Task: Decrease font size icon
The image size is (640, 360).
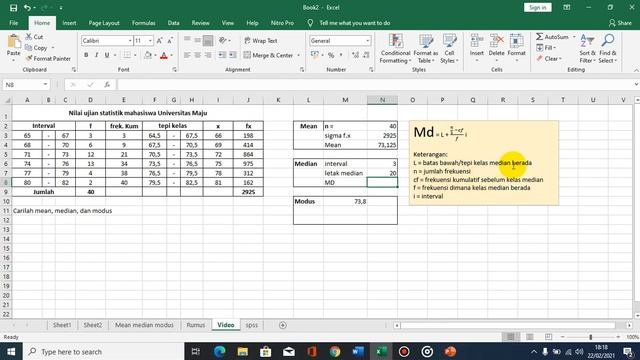Action: (x=170, y=40)
